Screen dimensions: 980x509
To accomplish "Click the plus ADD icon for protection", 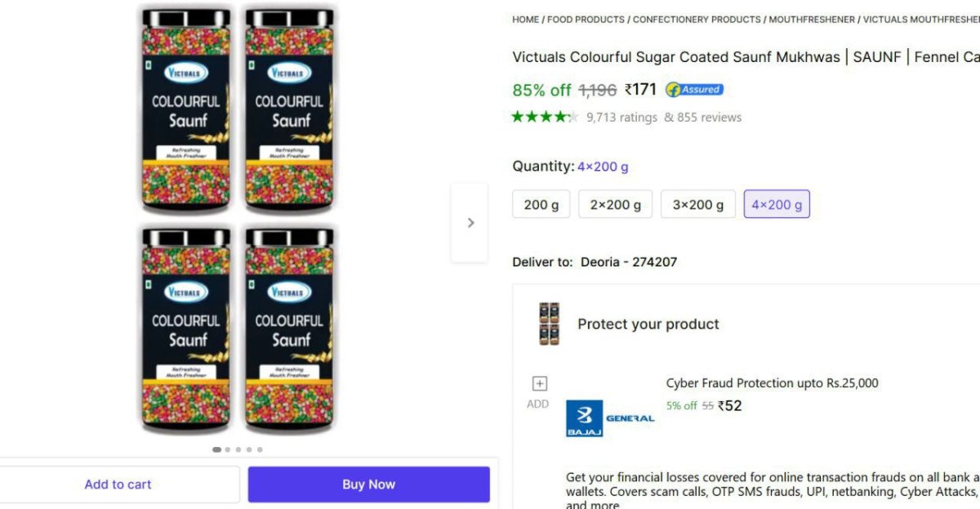I will point(539,384).
